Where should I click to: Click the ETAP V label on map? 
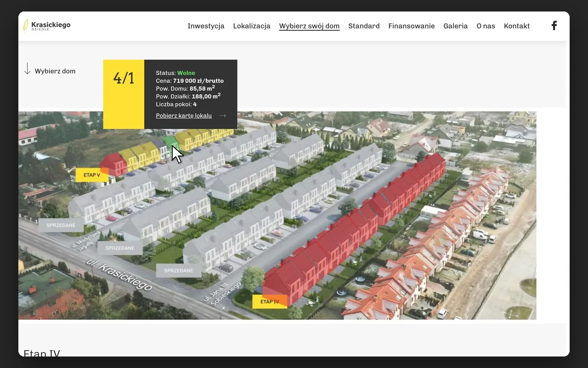(92, 175)
